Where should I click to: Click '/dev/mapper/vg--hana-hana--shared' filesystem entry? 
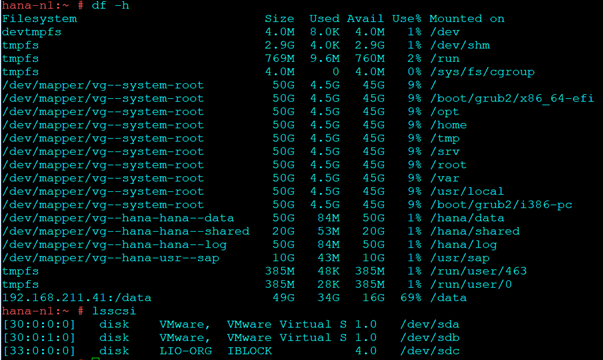(x=126, y=231)
